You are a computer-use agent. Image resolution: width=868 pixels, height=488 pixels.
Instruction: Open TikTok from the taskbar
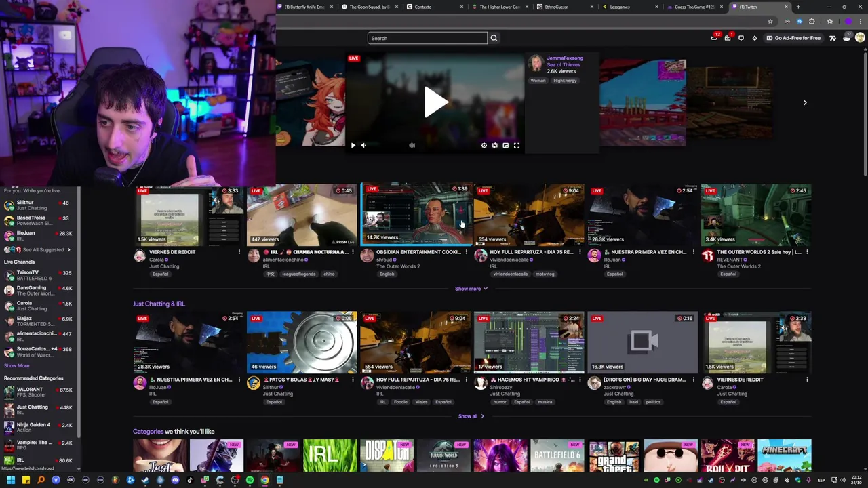click(190, 480)
